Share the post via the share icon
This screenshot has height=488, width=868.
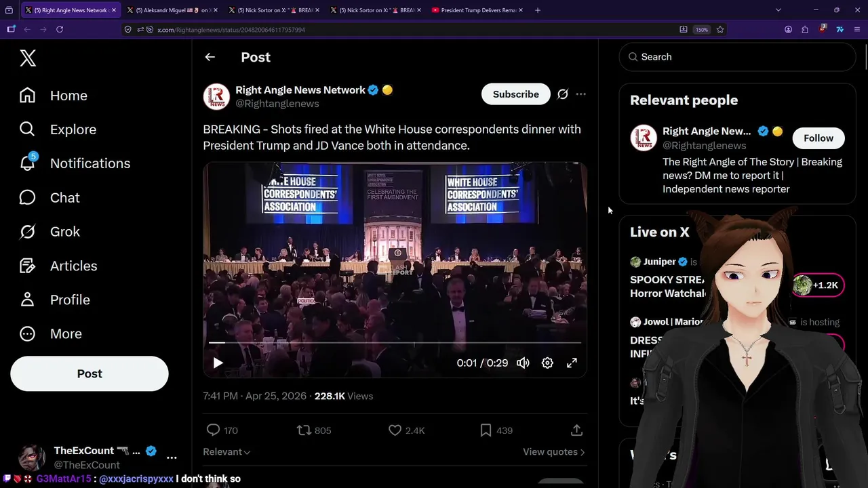(x=576, y=430)
